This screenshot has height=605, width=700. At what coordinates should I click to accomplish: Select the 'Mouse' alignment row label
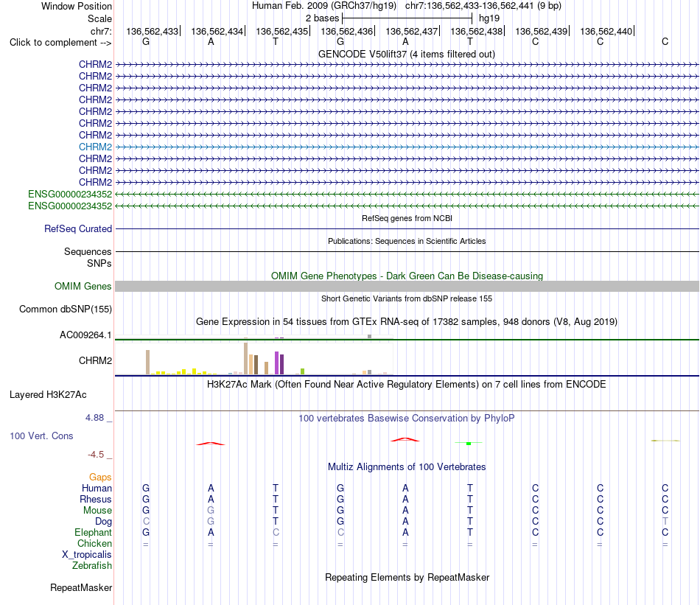click(x=97, y=511)
